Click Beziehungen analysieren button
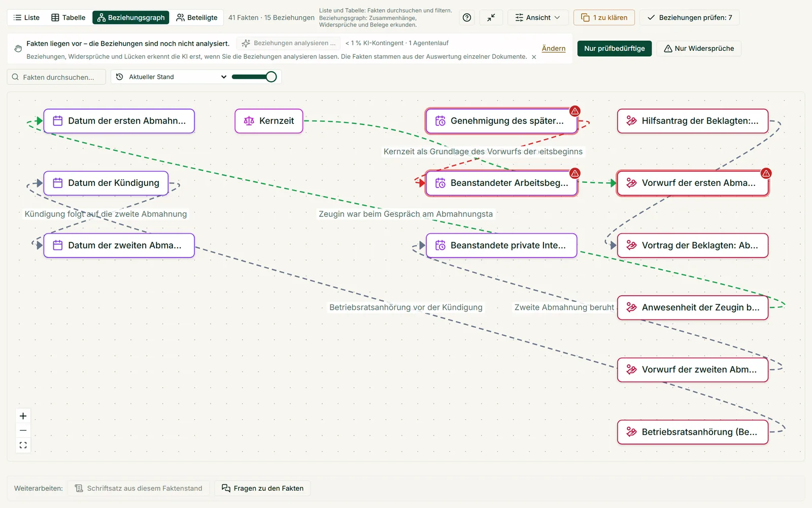 [x=289, y=43]
